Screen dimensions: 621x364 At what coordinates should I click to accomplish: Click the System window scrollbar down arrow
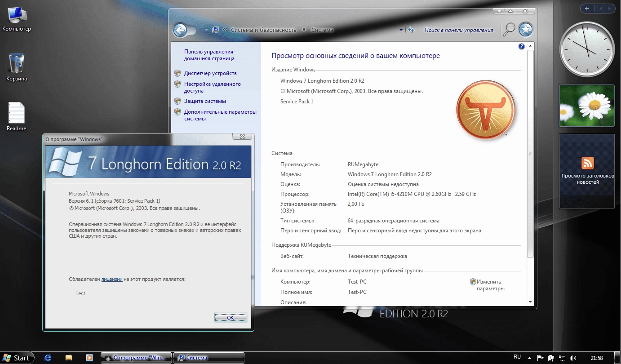pos(530,302)
